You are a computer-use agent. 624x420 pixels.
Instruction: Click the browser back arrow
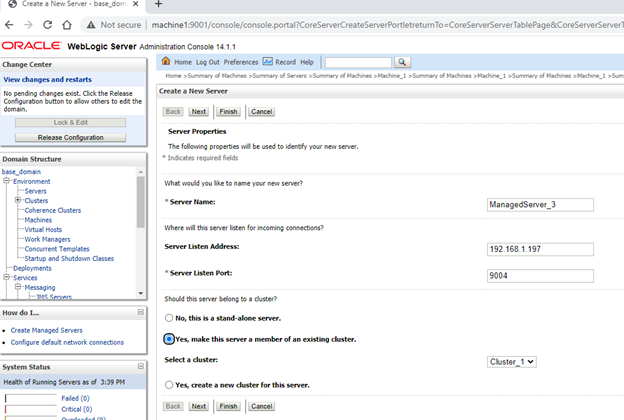coord(9,25)
